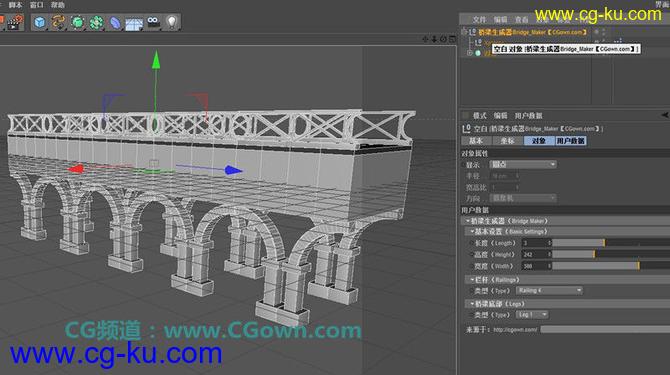670x375 pixels.
Task: Toggle Height parameter animation dot
Action: (x=472, y=254)
